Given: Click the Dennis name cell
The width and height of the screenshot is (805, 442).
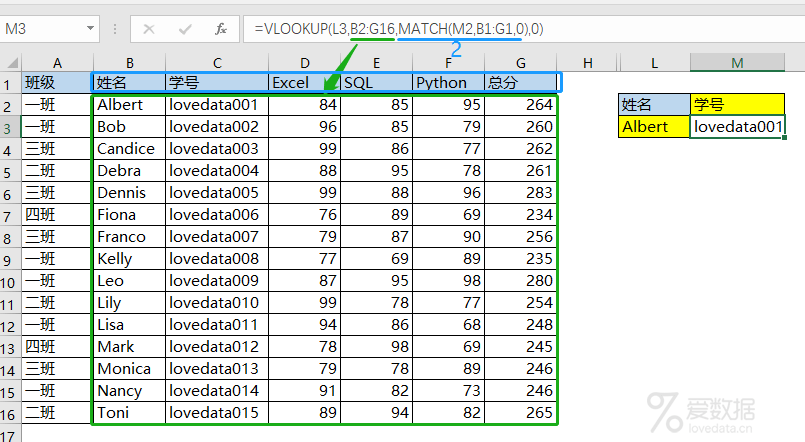Looking at the screenshot, I should click(x=129, y=193).
